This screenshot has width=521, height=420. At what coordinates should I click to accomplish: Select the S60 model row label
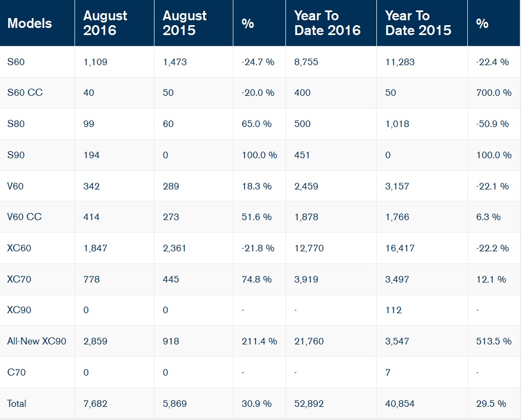pyautogui.click(x=16, y=62)
